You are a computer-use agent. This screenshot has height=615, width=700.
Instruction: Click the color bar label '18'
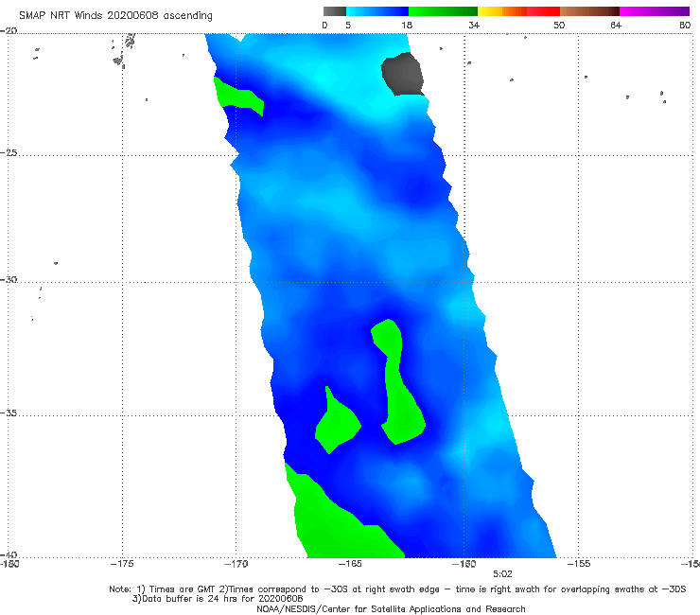[x=407, y=25]
